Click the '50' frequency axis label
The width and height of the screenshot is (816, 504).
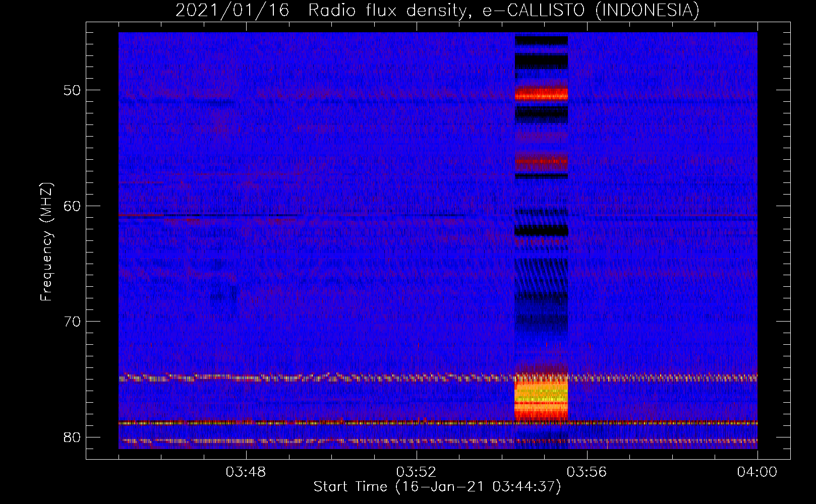pyautogui.click(x=72, y=90)
